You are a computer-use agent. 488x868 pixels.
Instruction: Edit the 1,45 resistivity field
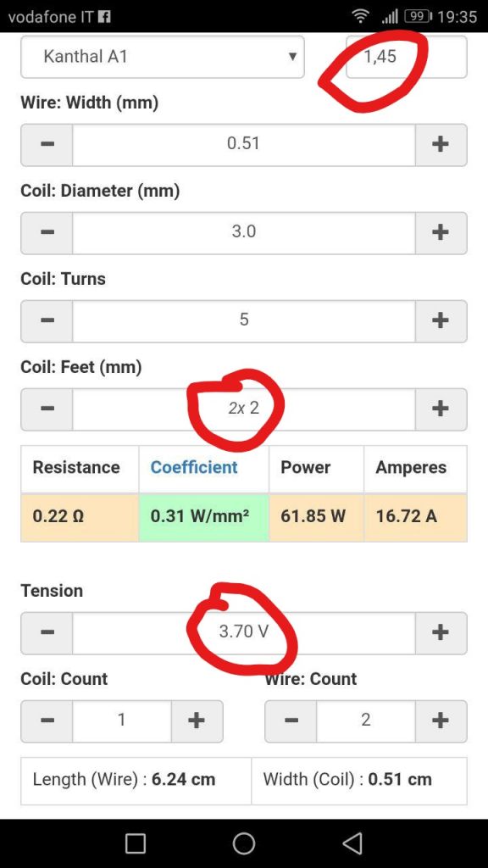pos(407,57)
